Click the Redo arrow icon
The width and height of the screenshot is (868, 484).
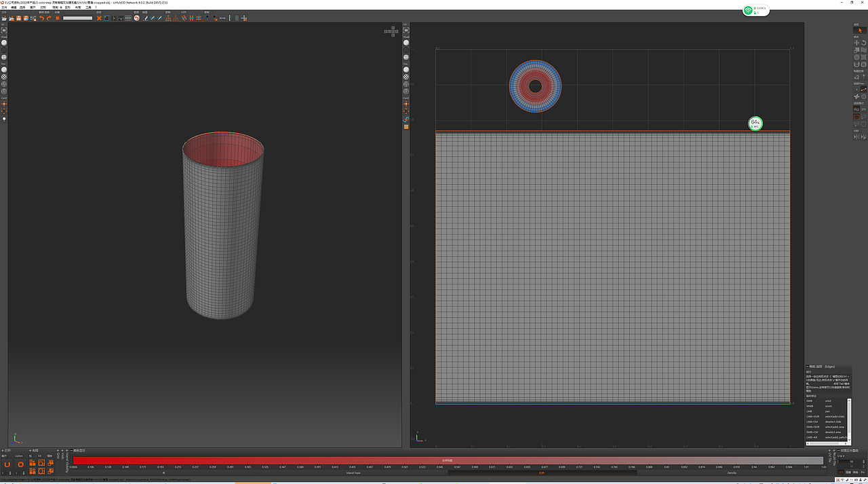click(49, 18)
